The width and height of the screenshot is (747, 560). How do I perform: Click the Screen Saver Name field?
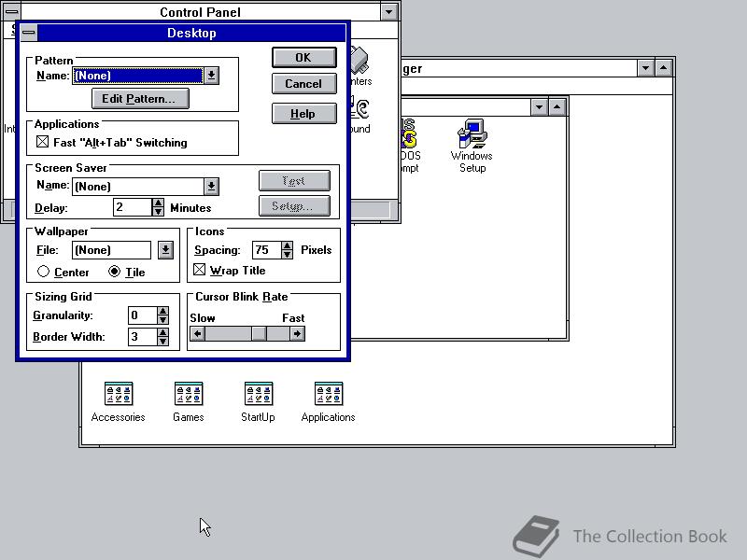[137, 186]
